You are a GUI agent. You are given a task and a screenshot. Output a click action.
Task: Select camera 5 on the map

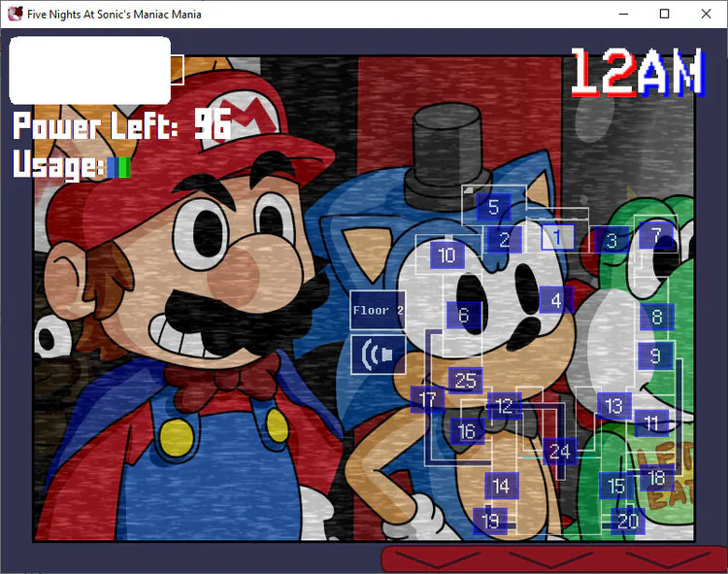pyautogui.click(x=493, y=207)
